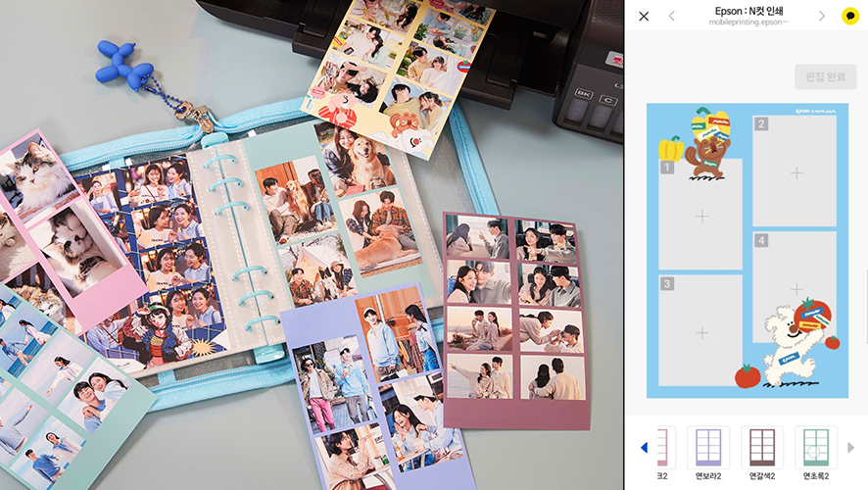The image size is (868, 490).
Task: Open the yellow KakaoTalk chat icon
Action: 850,16
